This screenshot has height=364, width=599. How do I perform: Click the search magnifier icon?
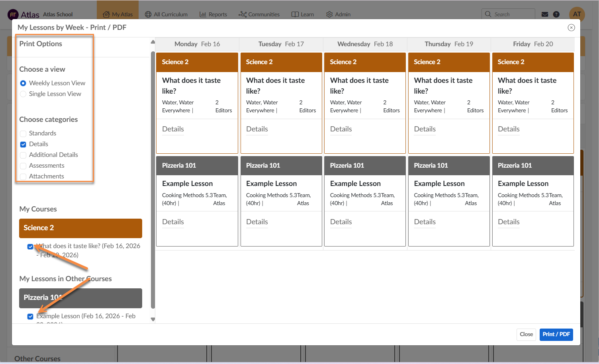[488, 14]
